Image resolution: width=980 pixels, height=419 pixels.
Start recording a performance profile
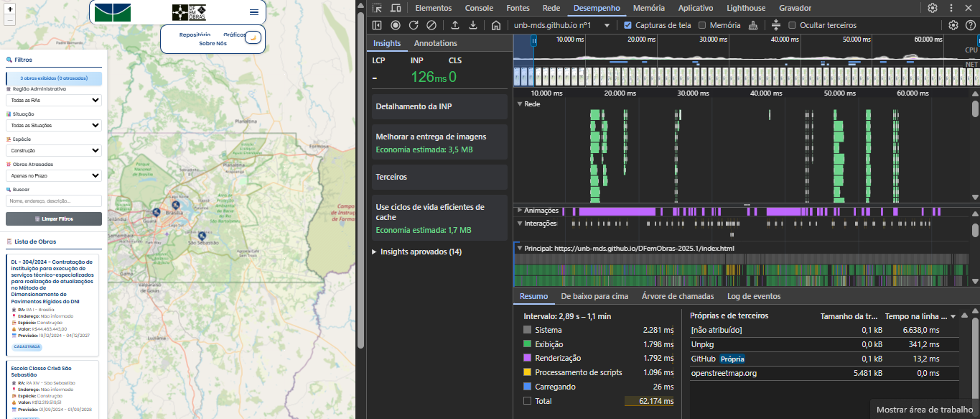tap(395, 25)
